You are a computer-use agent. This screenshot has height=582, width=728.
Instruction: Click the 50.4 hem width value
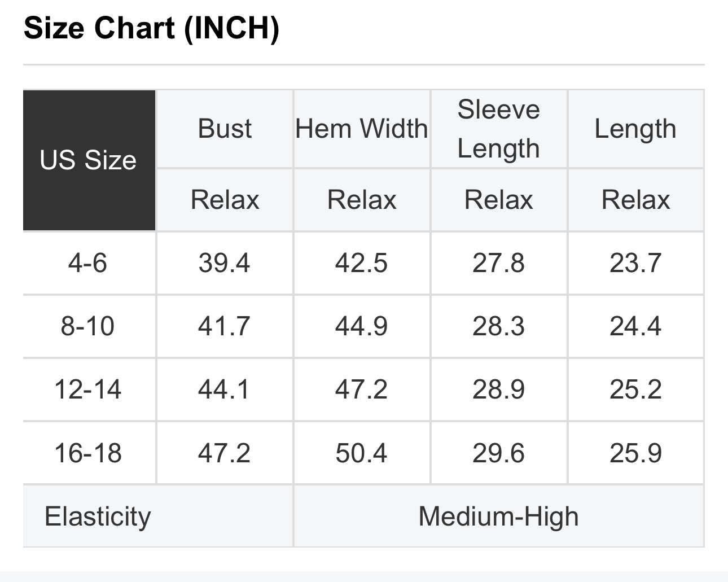tap(361, 453)
